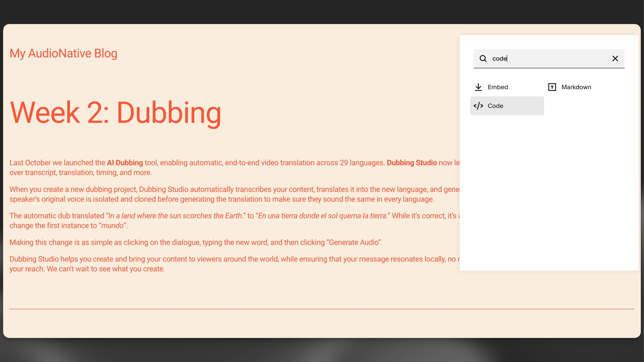Viewport: 644px width, 362px height.
Task: Click the italic Spanish translation sentence
Action: pyautogui.click(x=322, y=216)
